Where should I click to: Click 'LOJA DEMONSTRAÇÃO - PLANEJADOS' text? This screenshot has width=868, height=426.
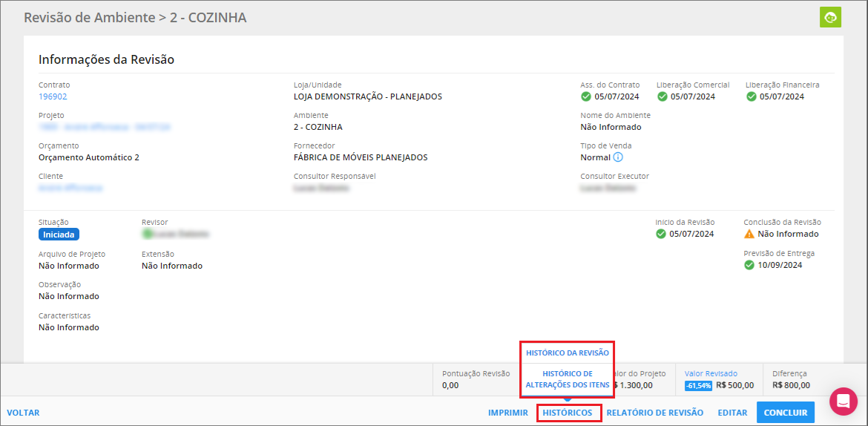[367, 96]
